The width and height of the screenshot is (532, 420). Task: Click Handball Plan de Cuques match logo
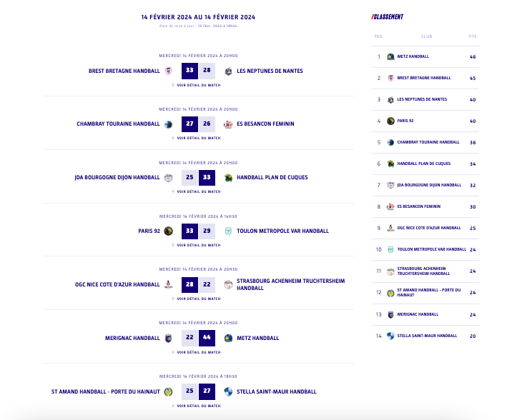[x=229, y=177]
